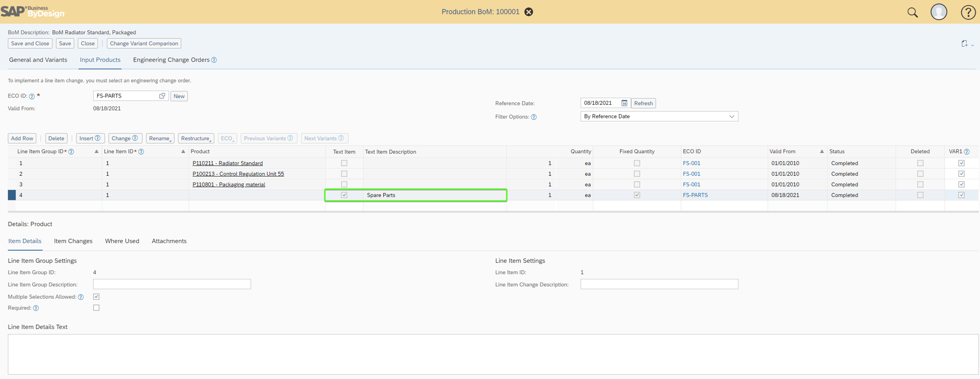Switch to General and Variants tab
This screenshot has width=980, height=379.
pos(38,60)
